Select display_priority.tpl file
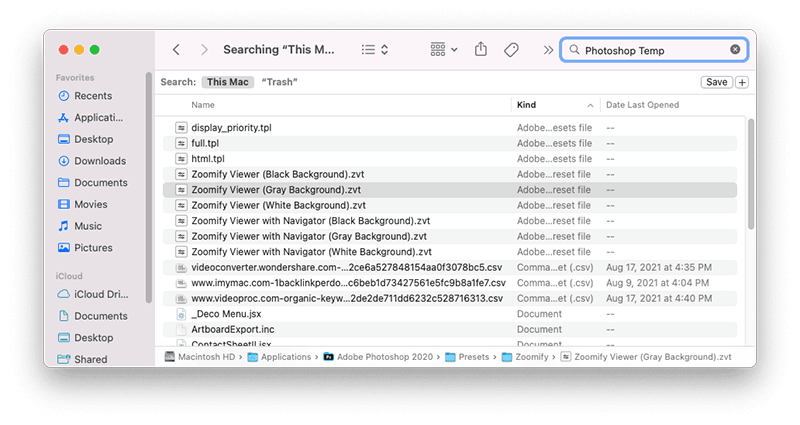The width and height of the screenshot is (800, 425). click(x=450, y=128)
